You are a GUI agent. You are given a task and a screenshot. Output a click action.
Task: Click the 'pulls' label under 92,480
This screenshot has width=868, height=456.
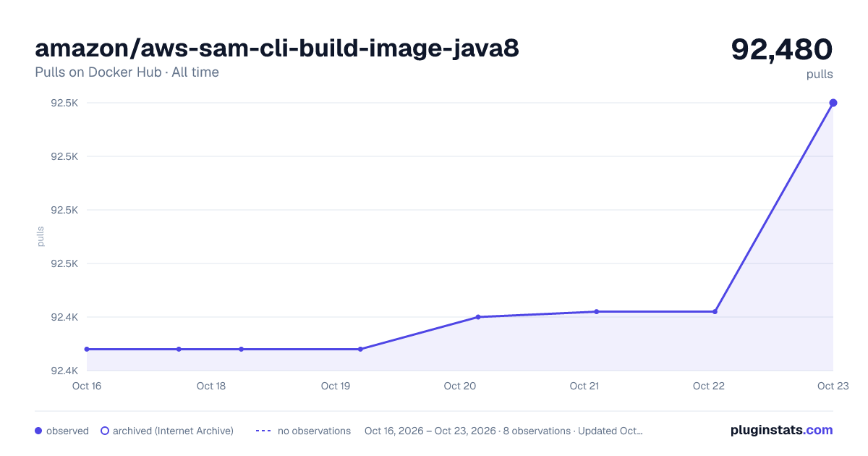pos(820,75)
